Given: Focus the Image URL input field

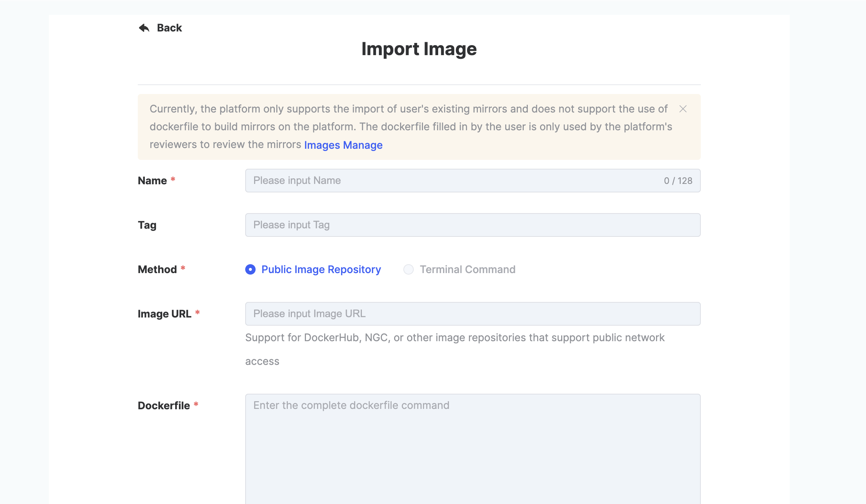Looking at the screenshot, I should click(472, 314).
